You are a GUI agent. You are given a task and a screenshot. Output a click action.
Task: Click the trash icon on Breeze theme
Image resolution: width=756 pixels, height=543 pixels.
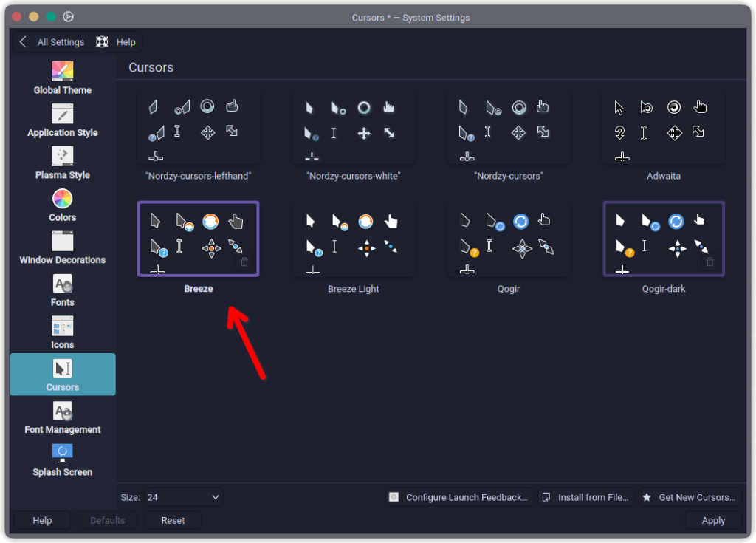pyautogui.click(x=244, y=262)
